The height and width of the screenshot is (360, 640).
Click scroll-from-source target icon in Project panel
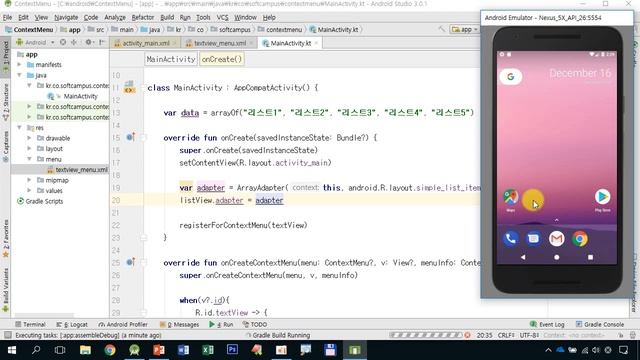click(x=63, y=42)
